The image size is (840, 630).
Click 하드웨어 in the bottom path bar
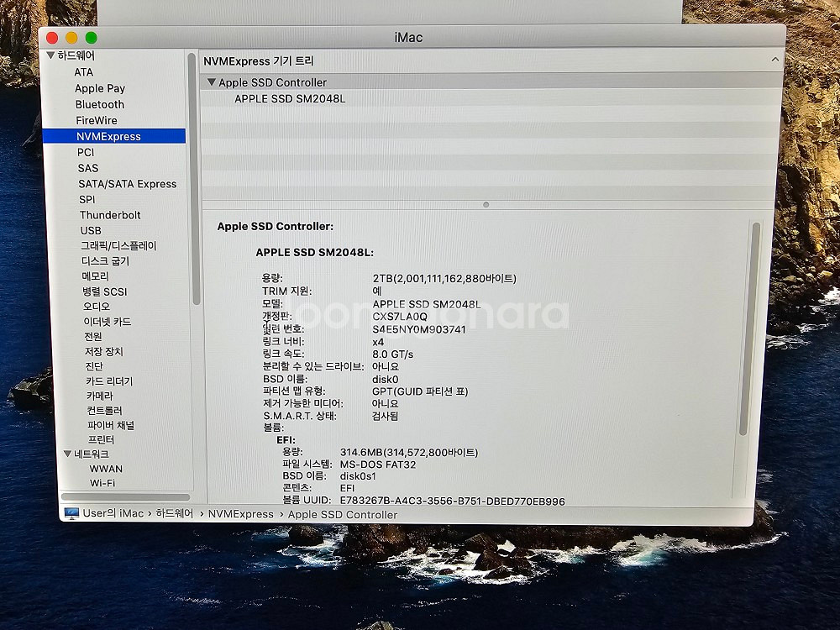(x=175, y=513)
